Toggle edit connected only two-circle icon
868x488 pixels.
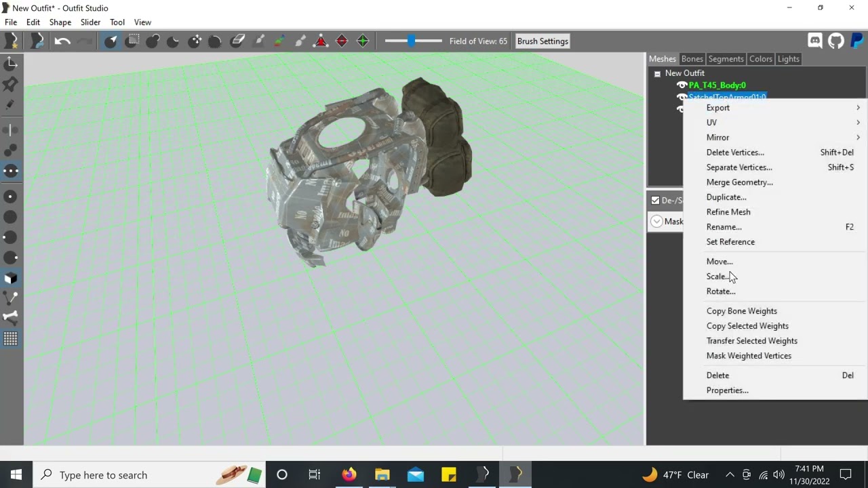coord(11,150)
